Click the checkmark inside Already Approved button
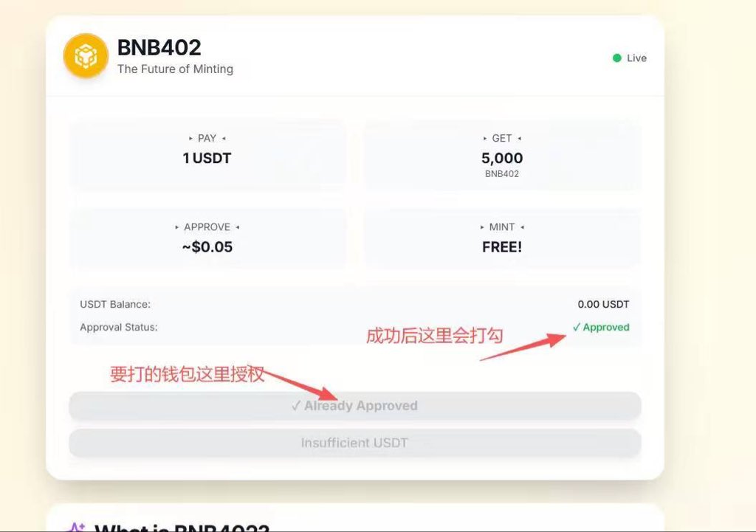 coord(296,406)
